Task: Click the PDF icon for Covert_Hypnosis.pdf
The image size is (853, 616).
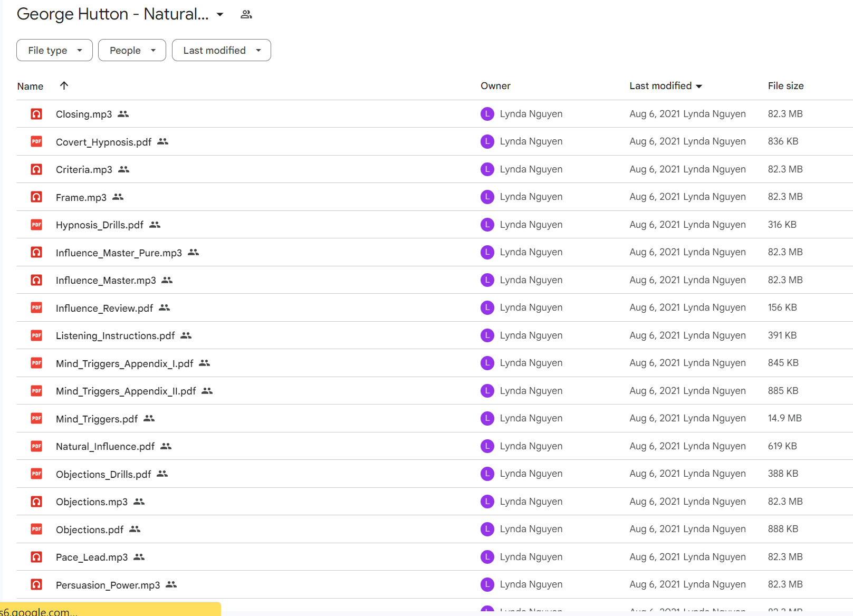Action: coord(36,141)
